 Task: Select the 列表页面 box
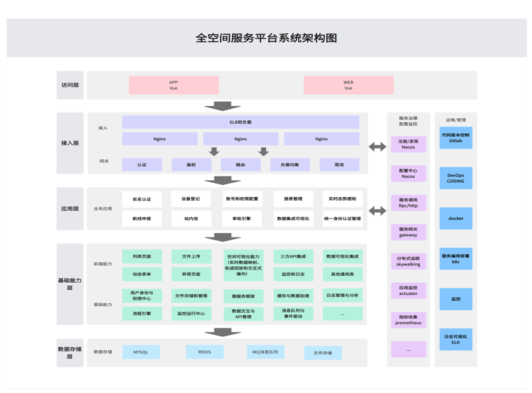pyautogui.click(x=142, y=256)
